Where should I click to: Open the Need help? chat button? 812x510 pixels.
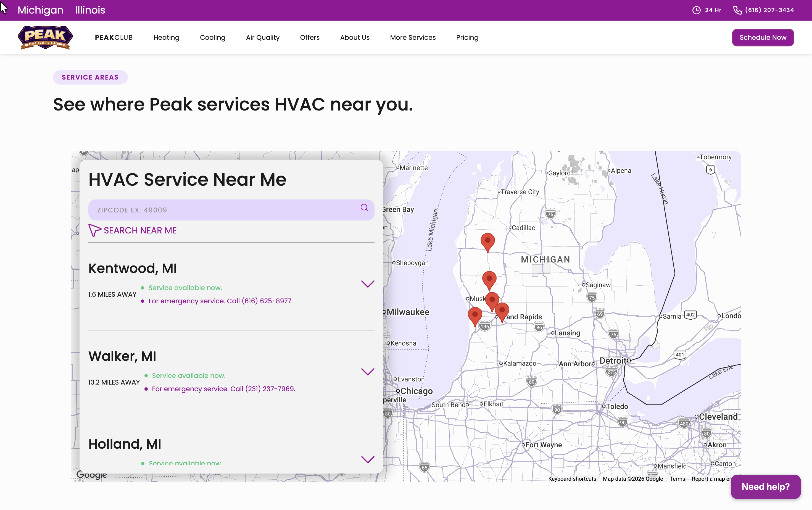(766, 487)
